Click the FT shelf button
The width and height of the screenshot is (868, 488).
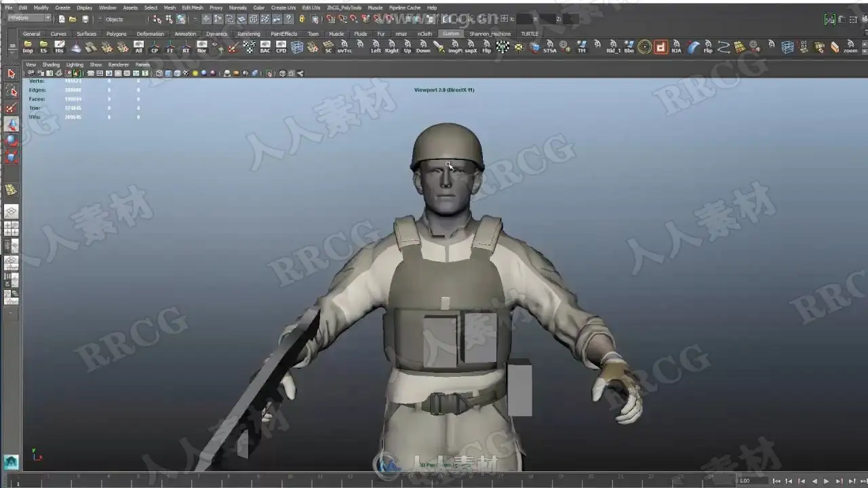coord(170,47)
